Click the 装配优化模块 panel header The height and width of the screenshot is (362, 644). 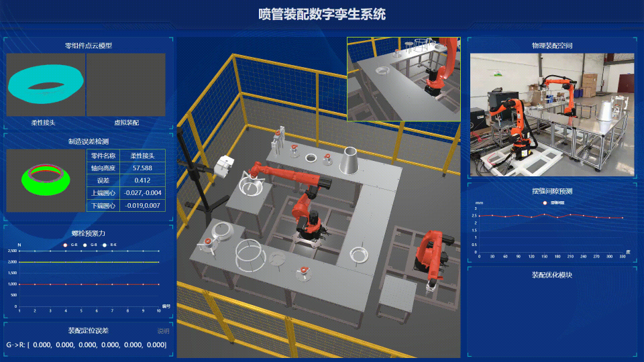click(x=551, y=275)
